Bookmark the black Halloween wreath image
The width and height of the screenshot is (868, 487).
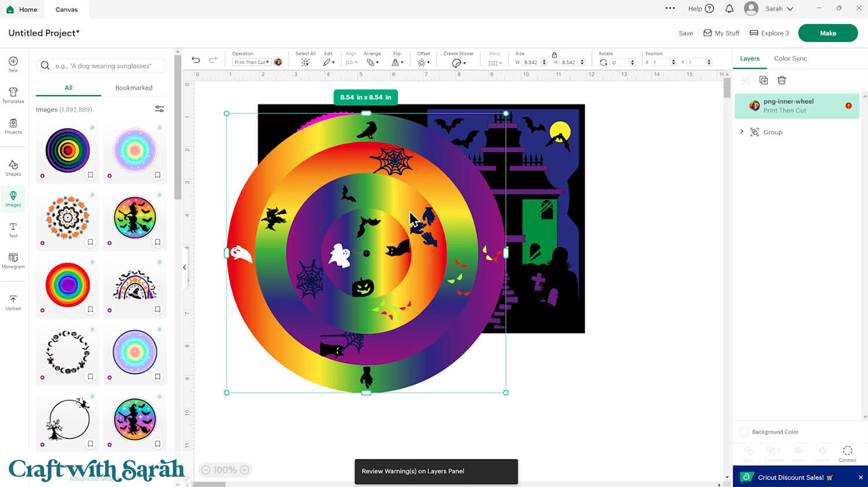pos(90,376)
